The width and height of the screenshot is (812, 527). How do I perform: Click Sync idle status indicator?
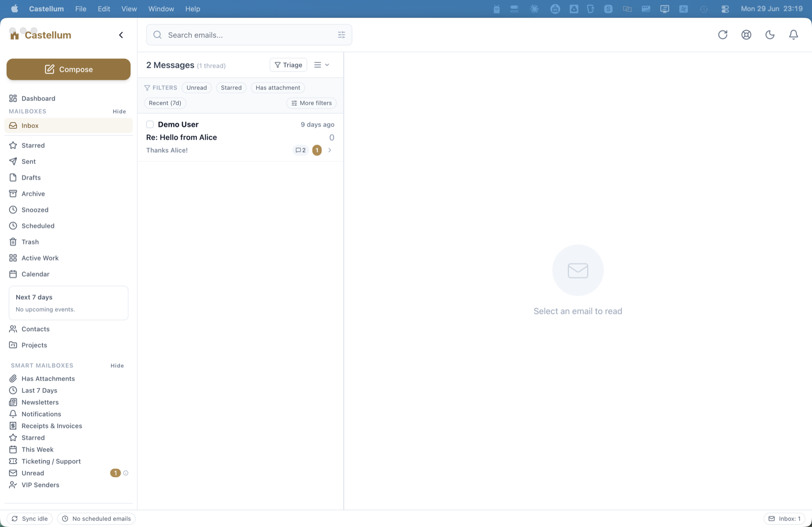click(x=30, y=519)
